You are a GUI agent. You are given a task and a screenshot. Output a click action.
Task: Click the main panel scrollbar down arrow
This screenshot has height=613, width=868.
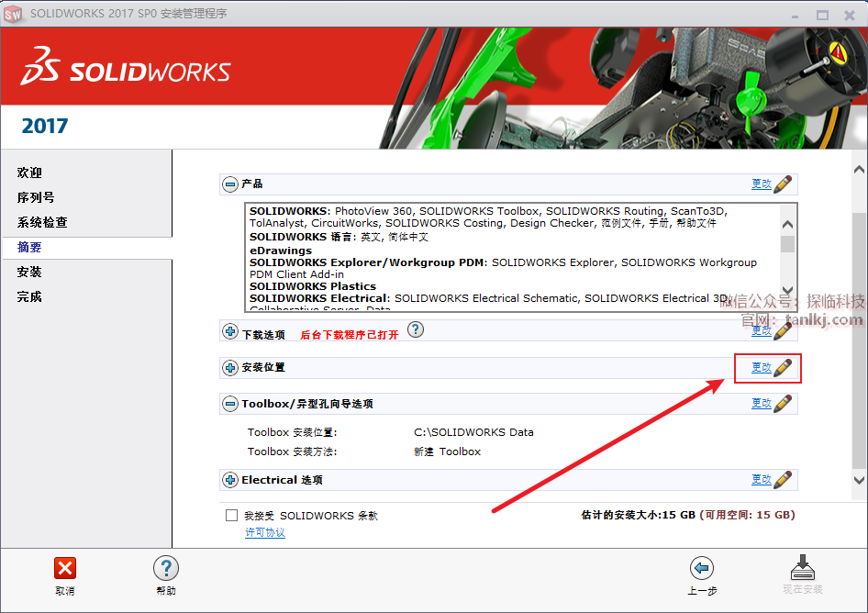coord(859,480)
